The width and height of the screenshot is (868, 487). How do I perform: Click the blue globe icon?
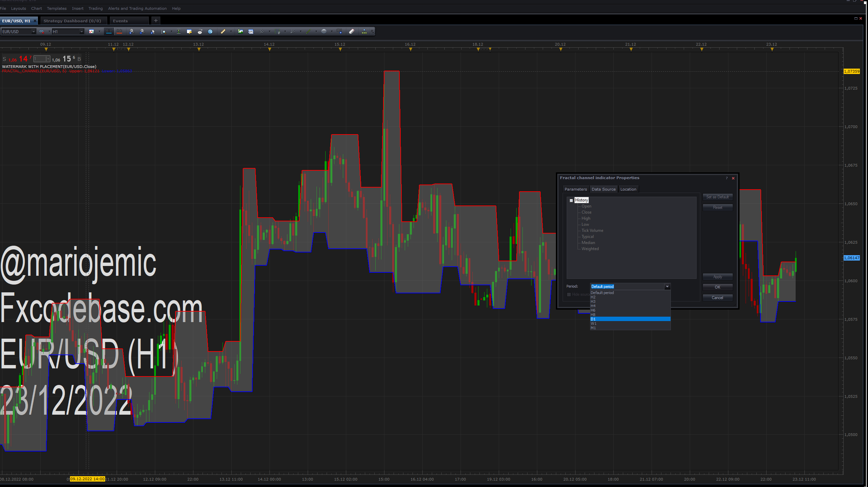(x=210, y=31)
